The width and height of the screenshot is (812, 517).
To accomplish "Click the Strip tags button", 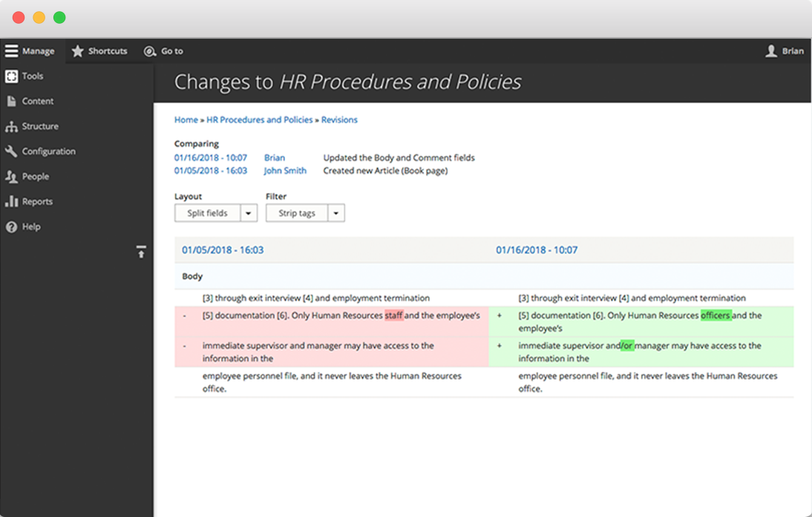I will coord(297,213).
